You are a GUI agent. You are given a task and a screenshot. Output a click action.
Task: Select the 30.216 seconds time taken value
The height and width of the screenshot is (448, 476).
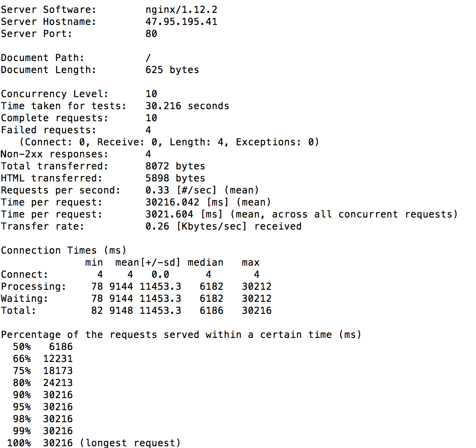[x=187, y=106]
